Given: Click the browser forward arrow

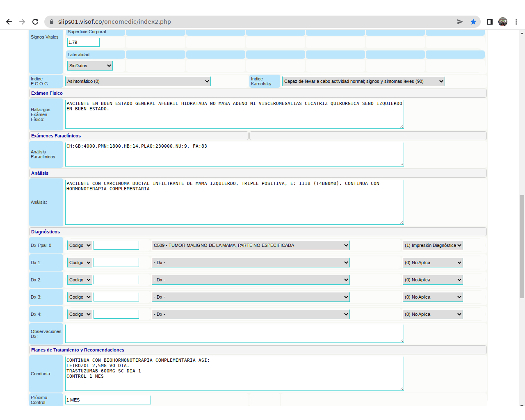Looking at the screenshot, I should [x=22, y=22].
